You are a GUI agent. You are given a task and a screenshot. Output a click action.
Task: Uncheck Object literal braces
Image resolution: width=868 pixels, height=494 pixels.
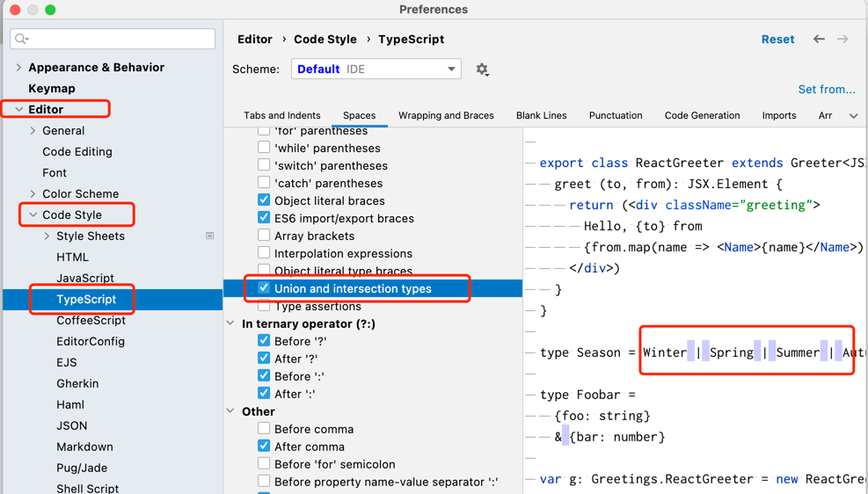click(x=264, y=200)
